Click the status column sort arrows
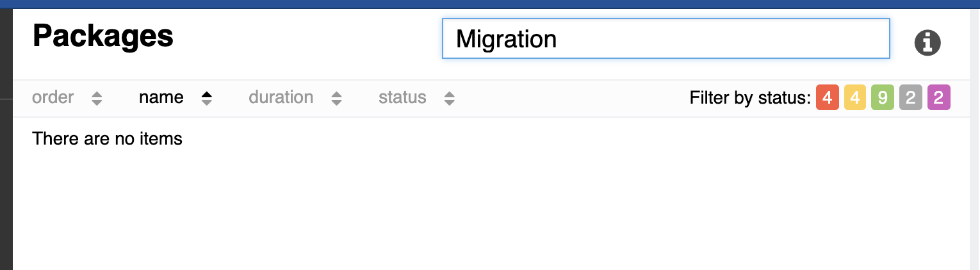The image size is (980, 270). click(x=450, y=99)
